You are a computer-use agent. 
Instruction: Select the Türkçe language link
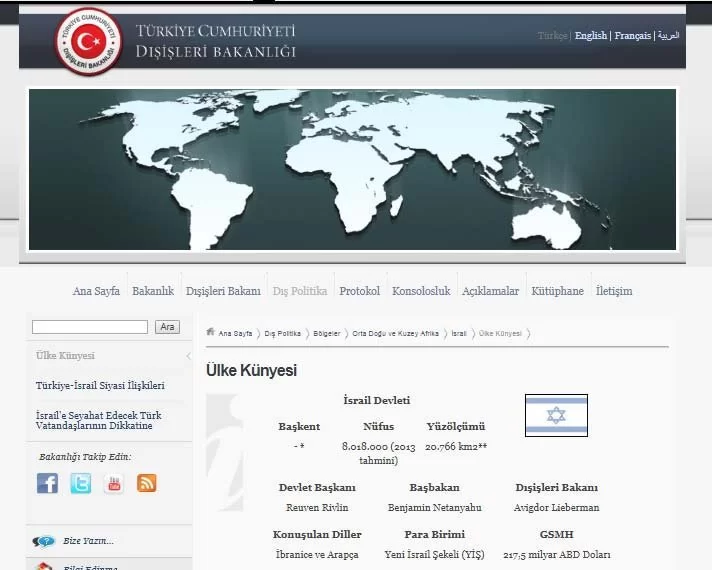(x=552, y=35)
